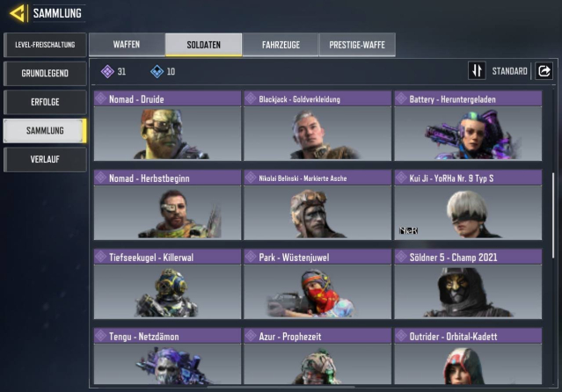Select the Park - Wüstenjuwel skin thumbnail
Viewport: 562px width, 392px height.
point(317,291)
